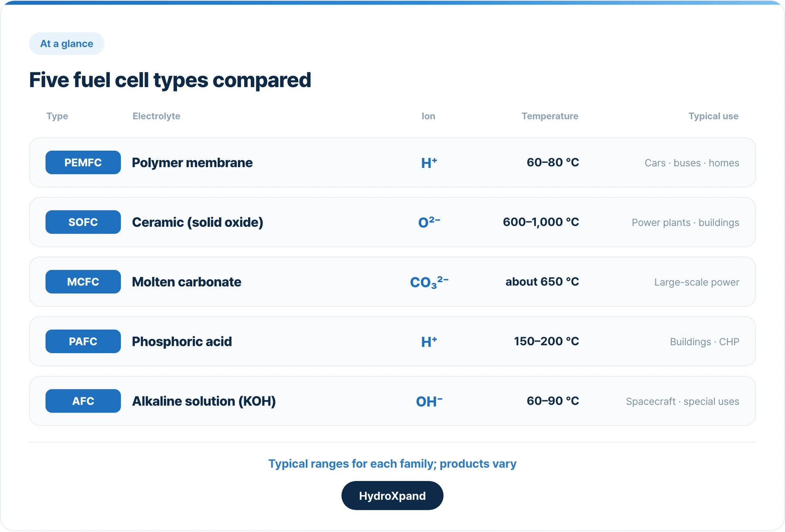
Task: Select the AFC type badge
Action: point(83,401)
